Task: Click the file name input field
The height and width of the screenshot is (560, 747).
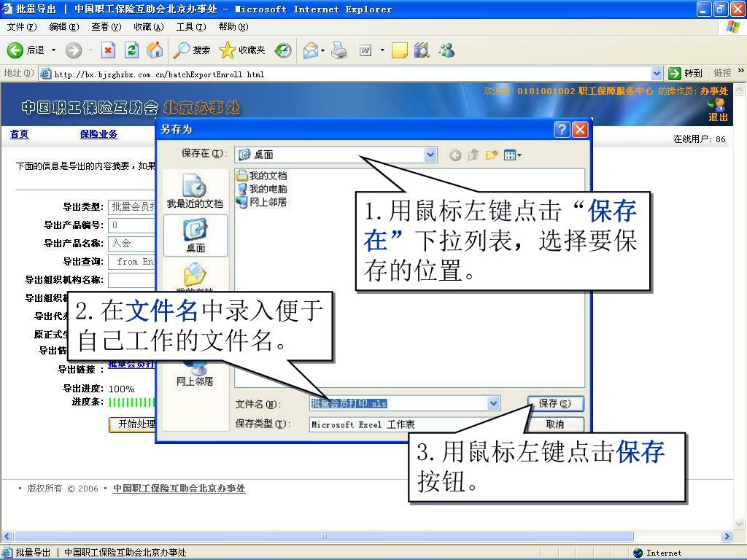Action: pyautogui.click(x=398, y=403)
